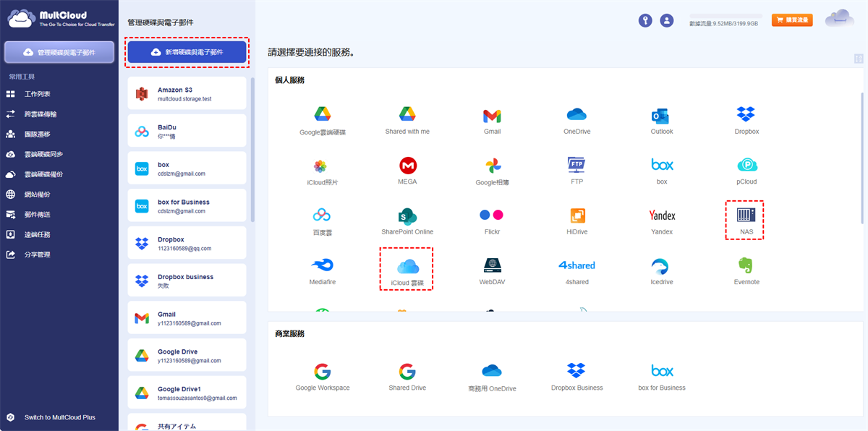Switch to MultCloud Plus
The image size is (868, 431).
coord(59,417)
